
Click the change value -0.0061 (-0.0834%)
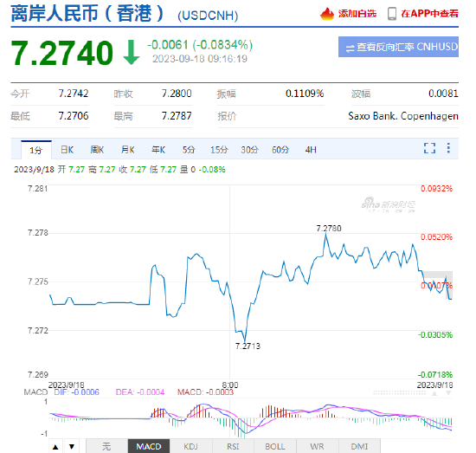(200, 45)
